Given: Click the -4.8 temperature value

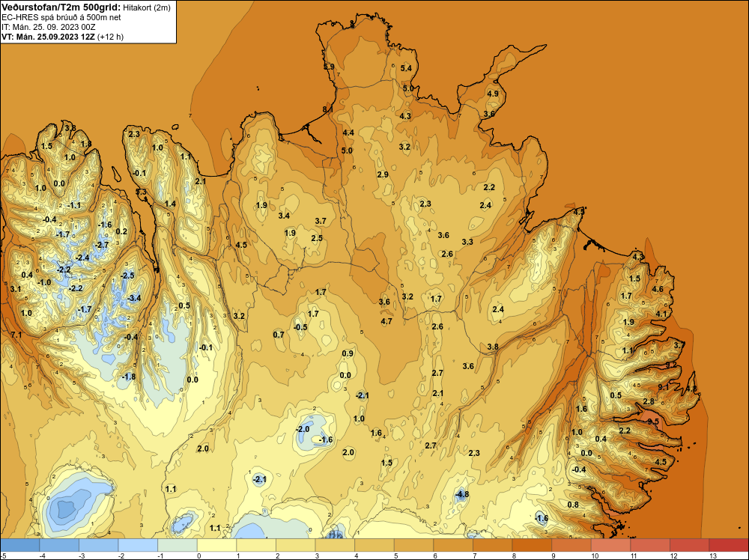Looking at the screenshot, I should click(462, 494).
